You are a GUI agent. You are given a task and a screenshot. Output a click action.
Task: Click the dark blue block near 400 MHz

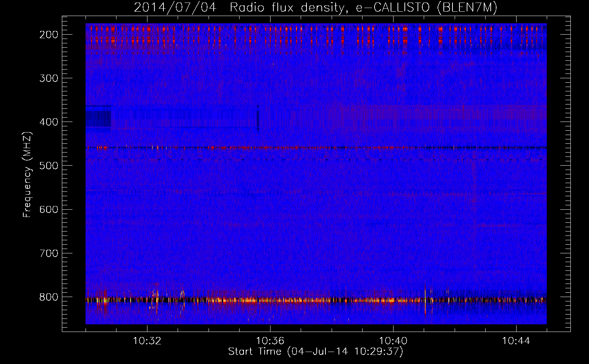coord(99,119)
